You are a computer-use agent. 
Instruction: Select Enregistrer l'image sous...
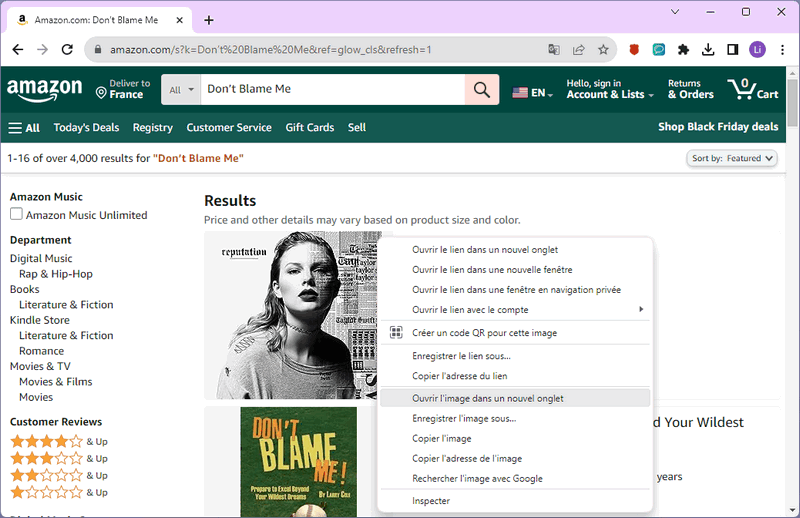click(515, 418)
